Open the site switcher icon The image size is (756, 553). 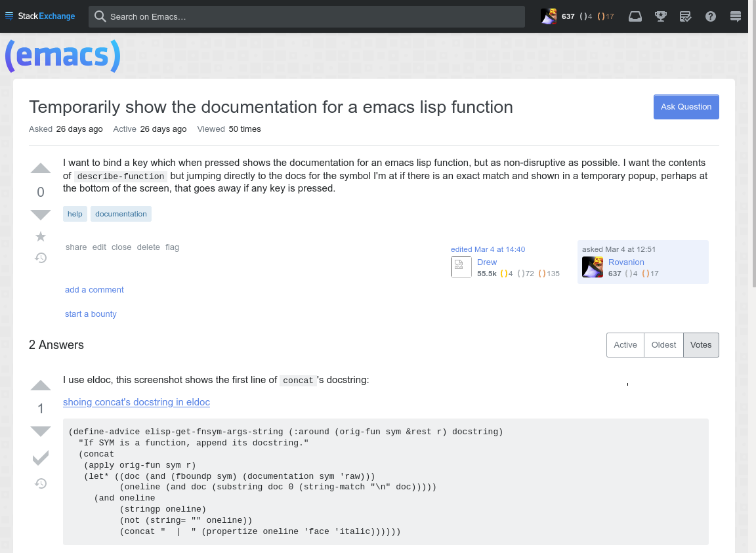click(x=736, y=16)
